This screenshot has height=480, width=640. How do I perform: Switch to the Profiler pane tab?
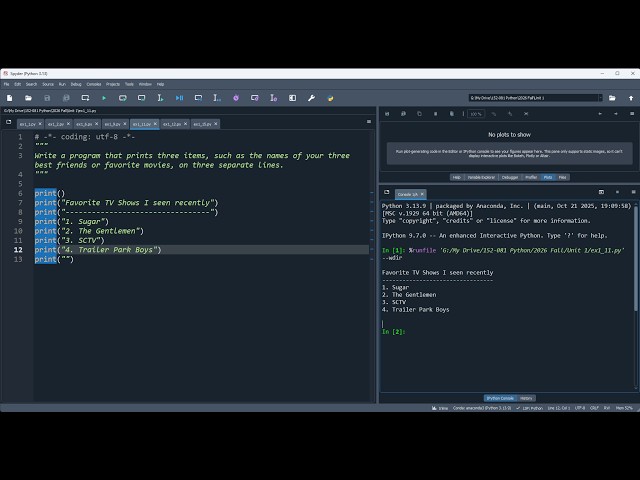[x=531, y=177]
